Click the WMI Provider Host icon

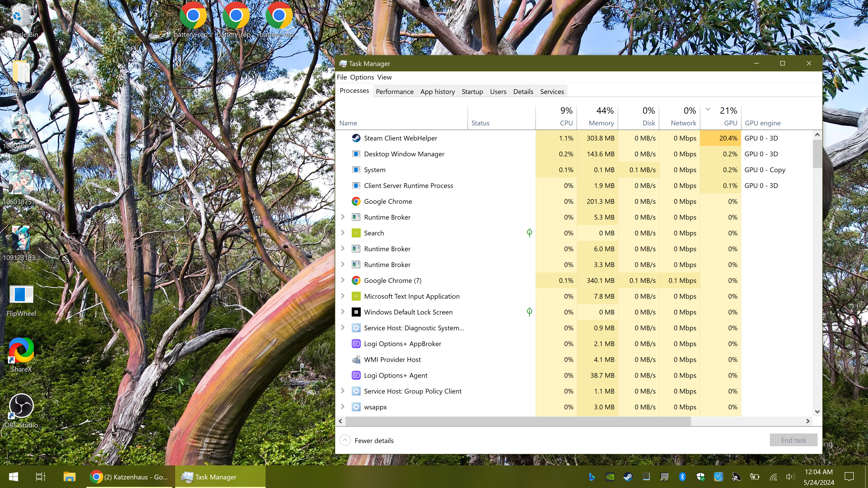coord(356,359)
